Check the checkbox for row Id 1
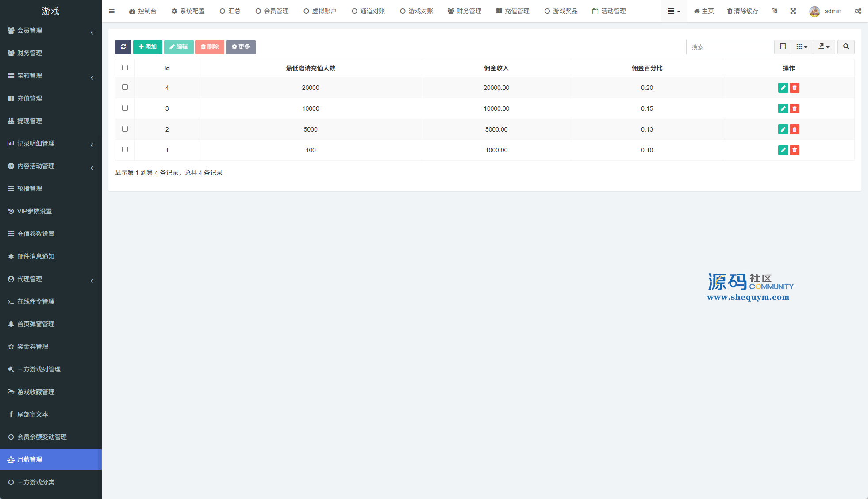This screenshot has height=499, width=868. 125,150
